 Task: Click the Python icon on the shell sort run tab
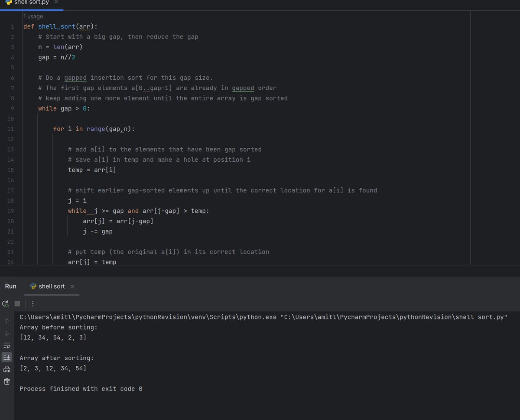click(33, 286)
